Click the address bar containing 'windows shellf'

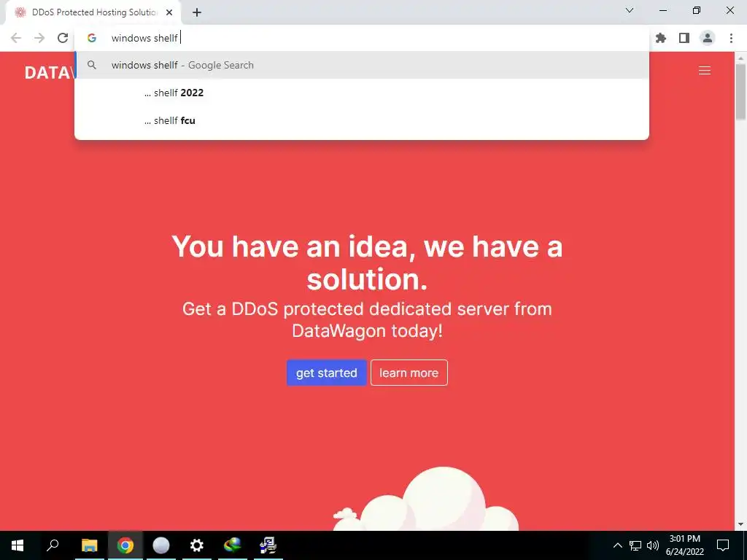[x=362, y=38]
